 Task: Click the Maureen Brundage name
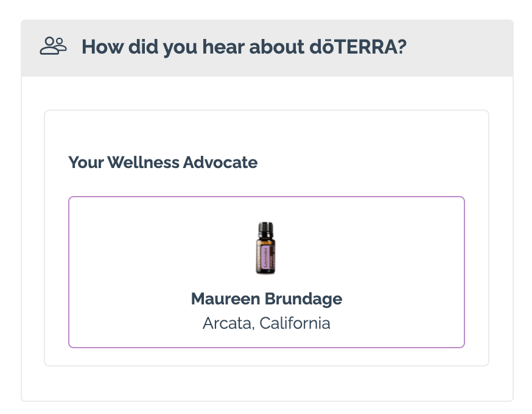(x=267, y=299)
